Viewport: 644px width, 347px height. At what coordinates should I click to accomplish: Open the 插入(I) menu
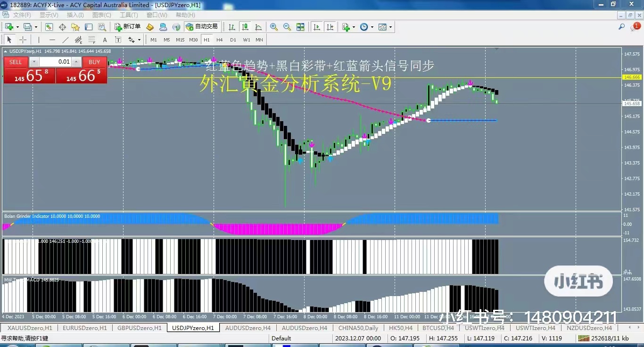[75, 15]
